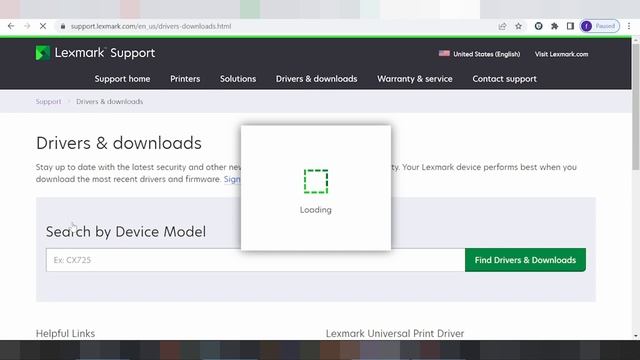Change region via United States (English)
Viewport: 640px width, 360px height.
pyautogui.click(x=487, y=54)
